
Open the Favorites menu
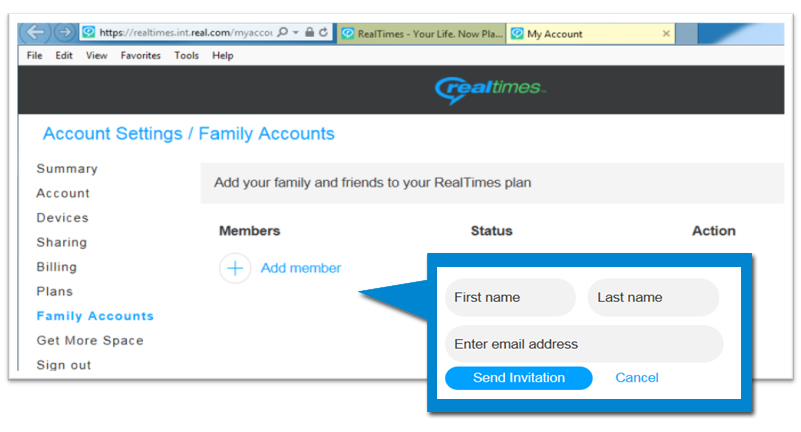pyautogui.click(x=141, y=56)
